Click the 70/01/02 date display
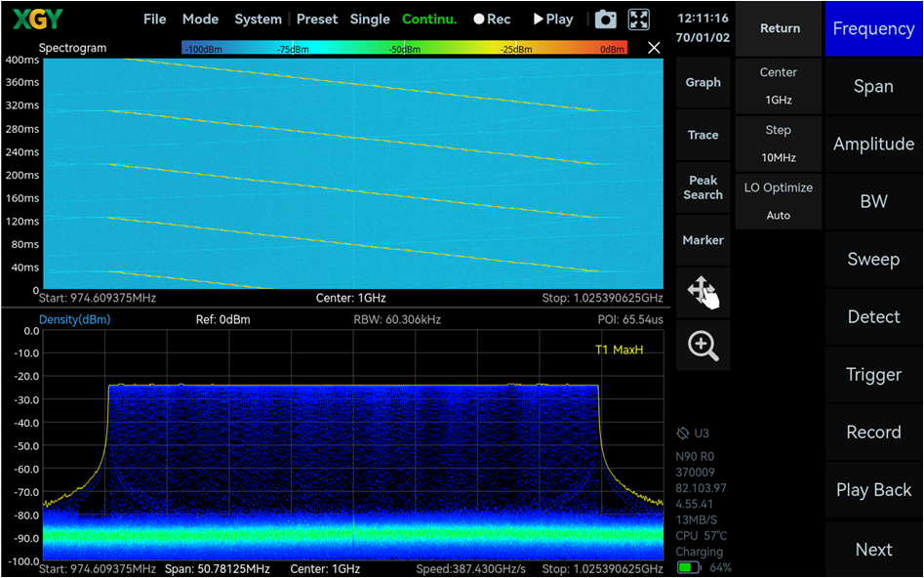Screen dimensions: 924x578 coord(703,38)
